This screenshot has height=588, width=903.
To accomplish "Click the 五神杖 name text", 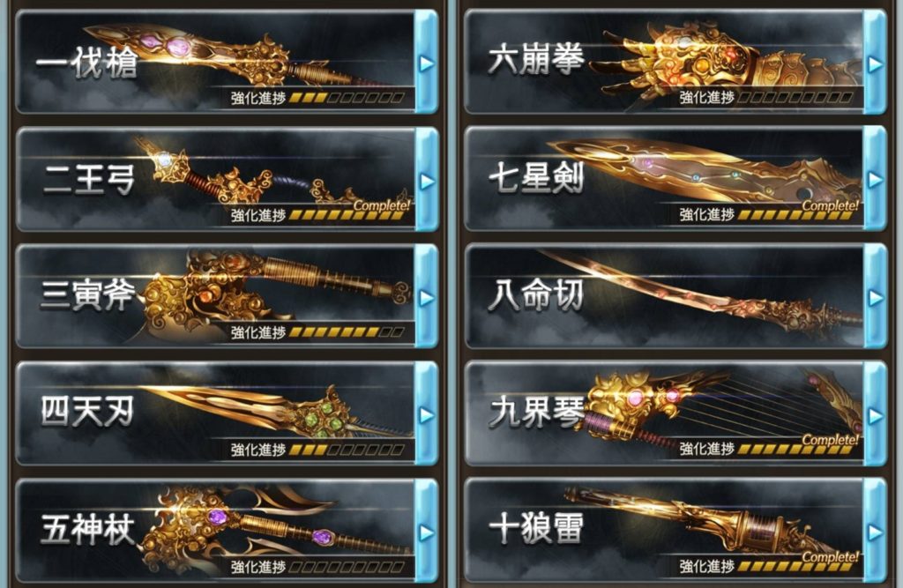I will (x=87, y=529).
